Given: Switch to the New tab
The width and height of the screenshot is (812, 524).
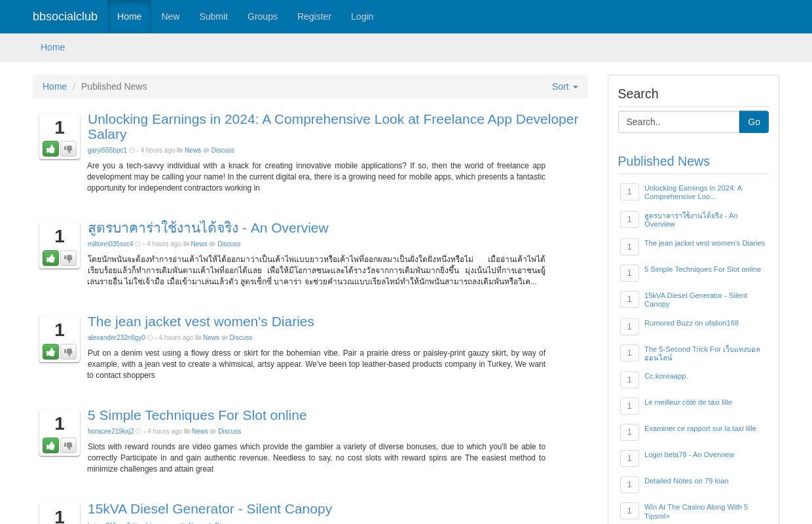Looking at the screenshot, I should [170, 16].
